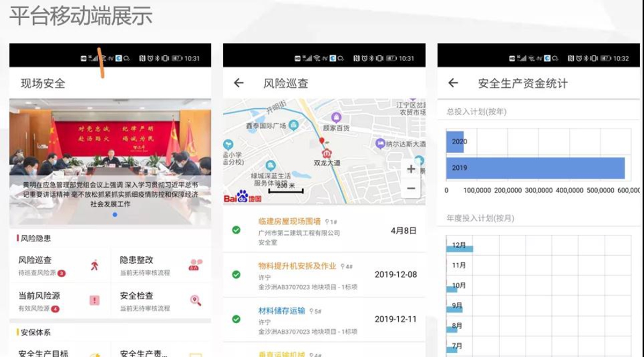Click the 2020 total investment bar
The width and height of the screenshot is (644, 357).
pos(455,142)
